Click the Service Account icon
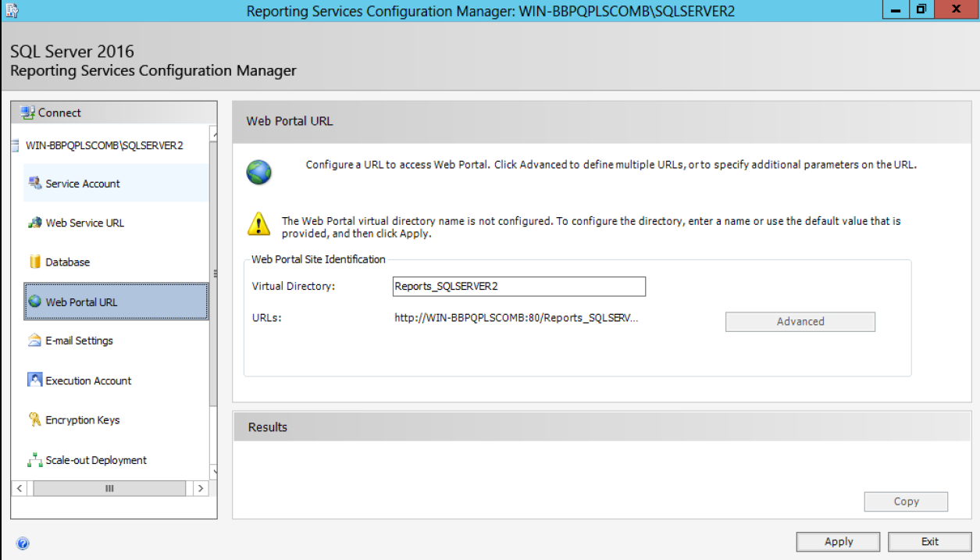This screenshot has width=980, height=560. point(35,183)
